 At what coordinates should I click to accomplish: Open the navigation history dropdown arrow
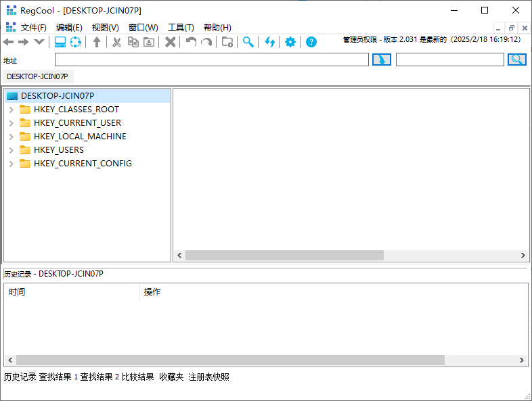point(39,42)
